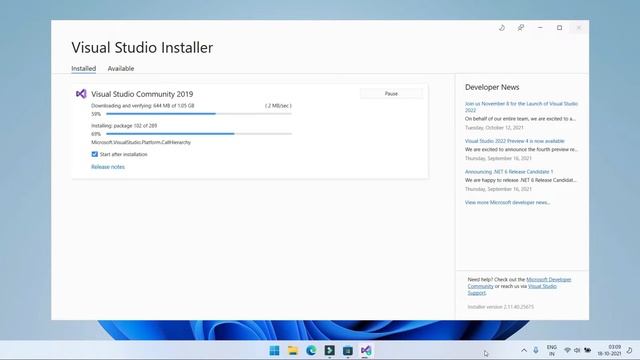640x360 pixels.
Task: Open the Visual Studio Support link
Action: 542,287
